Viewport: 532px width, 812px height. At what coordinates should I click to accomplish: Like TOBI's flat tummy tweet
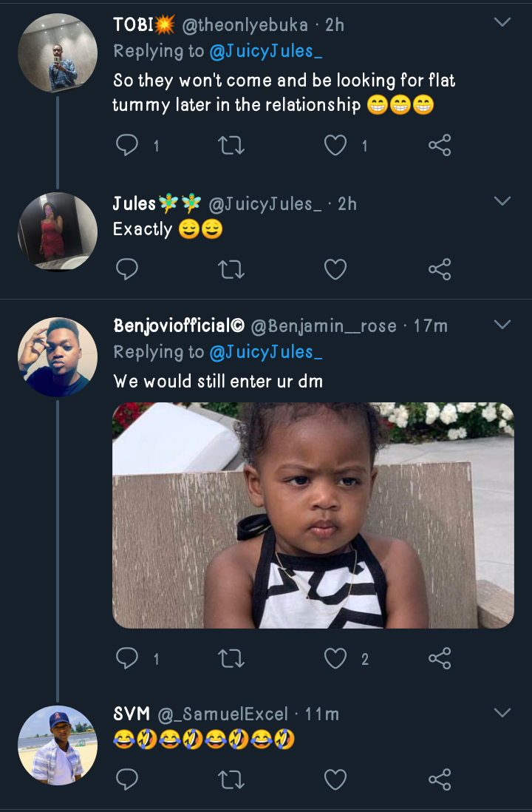click(335, 146)
